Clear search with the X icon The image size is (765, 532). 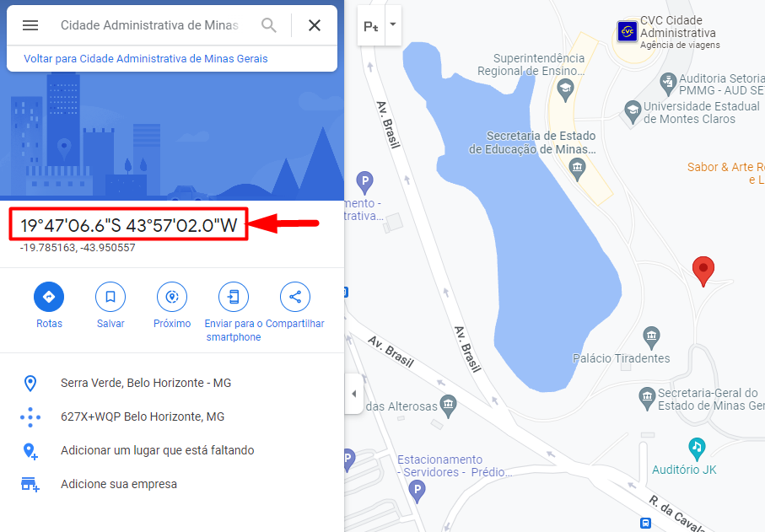[315, 25]
